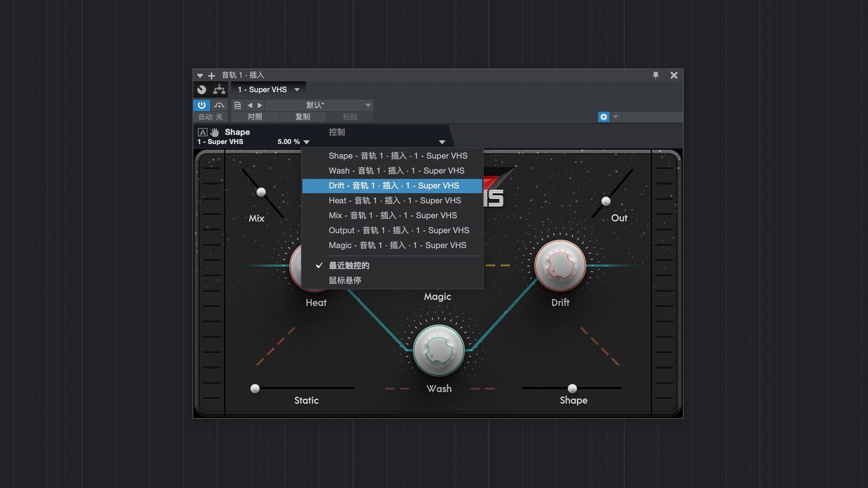Click the plus add insert icon

coord(211,75)
